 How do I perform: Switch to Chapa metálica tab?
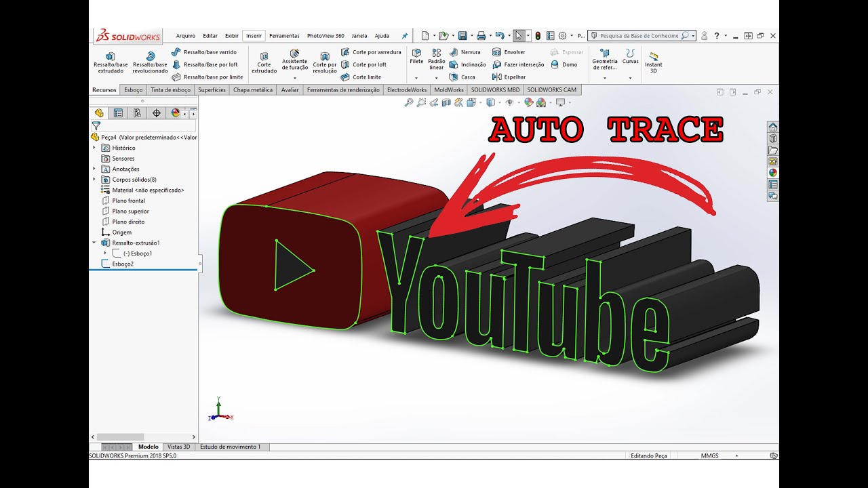[x=253, y=89]
